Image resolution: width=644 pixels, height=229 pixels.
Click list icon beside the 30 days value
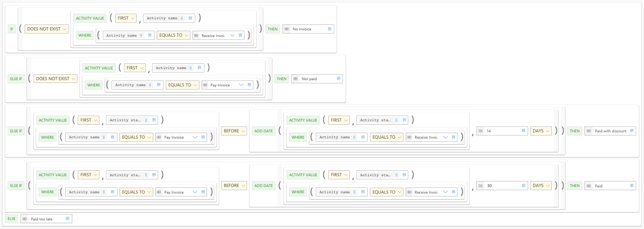click(x=523, y=186)
